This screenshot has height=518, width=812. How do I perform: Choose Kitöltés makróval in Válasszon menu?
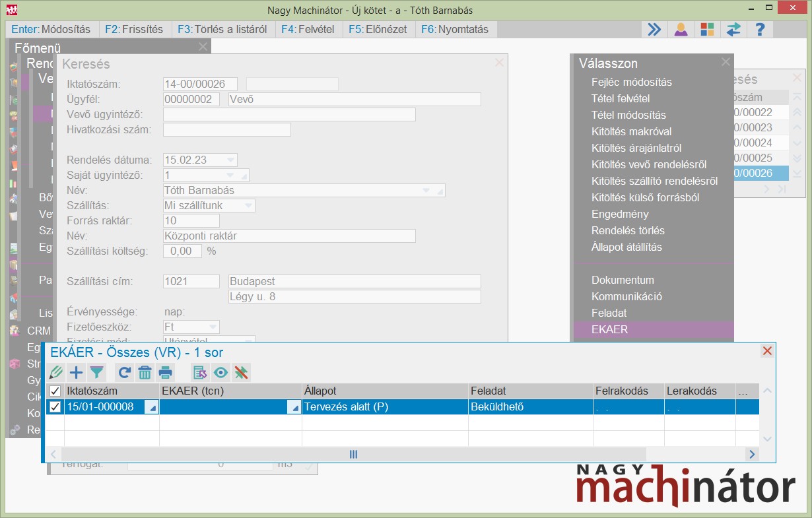[631, 131]
